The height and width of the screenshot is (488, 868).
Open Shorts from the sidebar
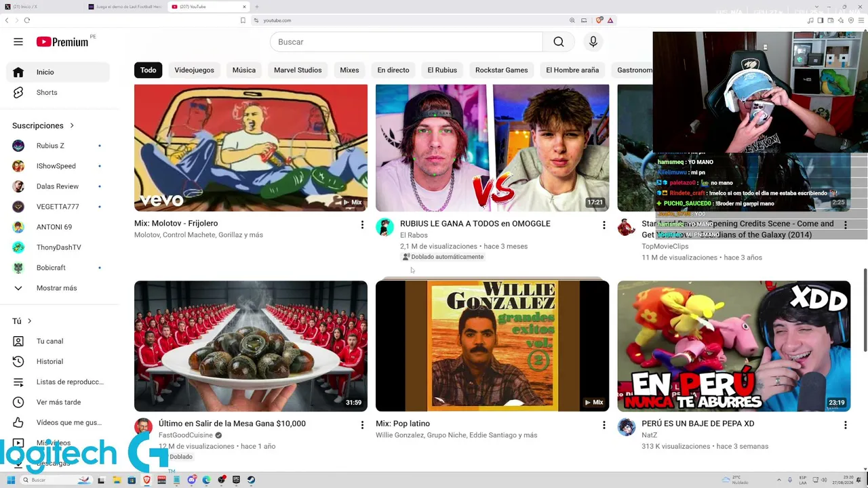pos(58,92)
